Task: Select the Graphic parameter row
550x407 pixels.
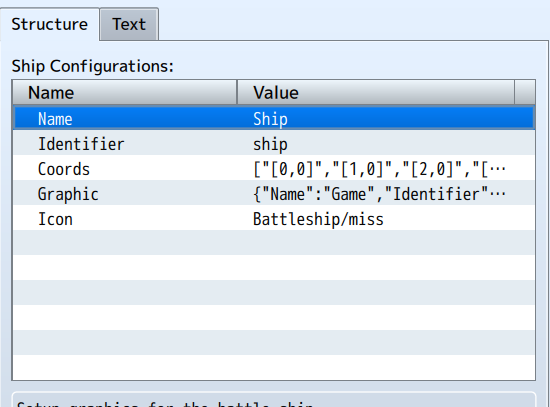Action: pyautogui.click(x=274, y=194)
